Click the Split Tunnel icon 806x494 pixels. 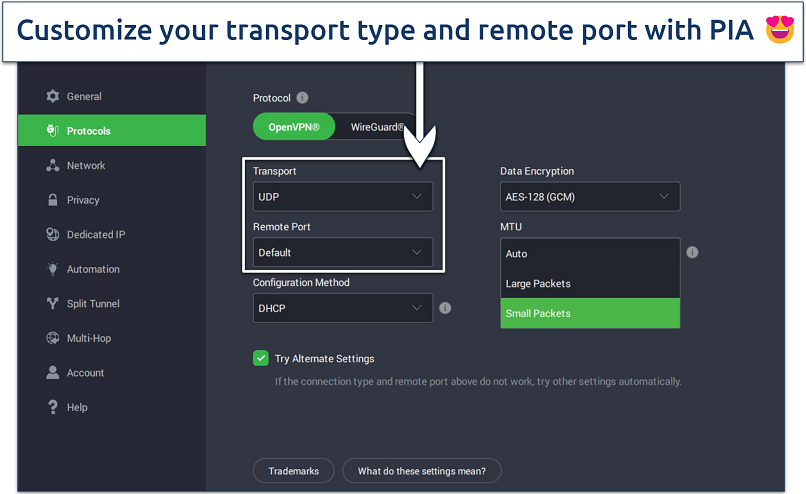pos(53,303)
